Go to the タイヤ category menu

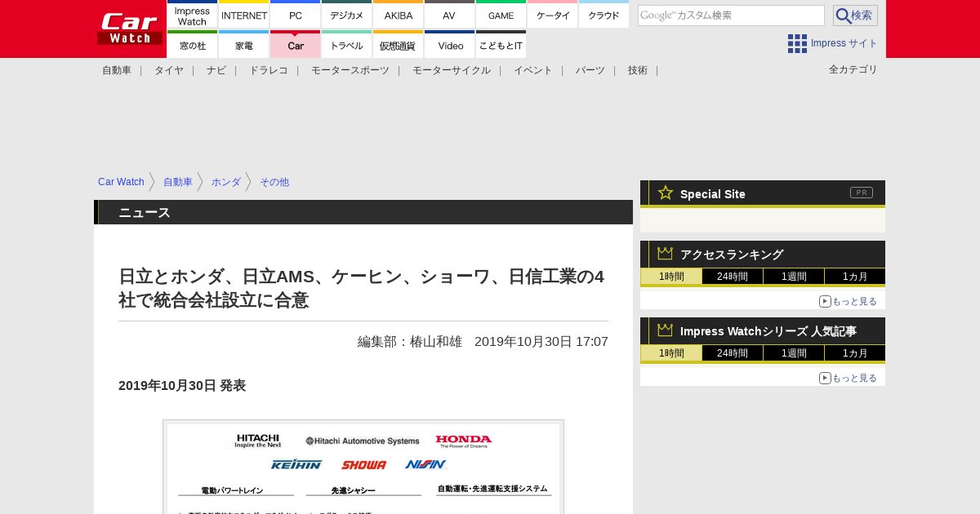click(169, 70)
